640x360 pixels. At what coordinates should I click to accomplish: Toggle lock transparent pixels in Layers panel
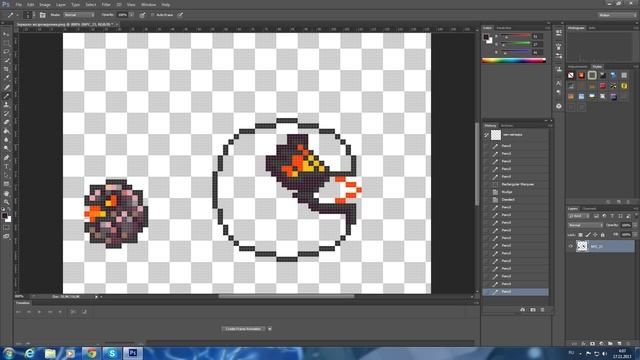point(580,235)
